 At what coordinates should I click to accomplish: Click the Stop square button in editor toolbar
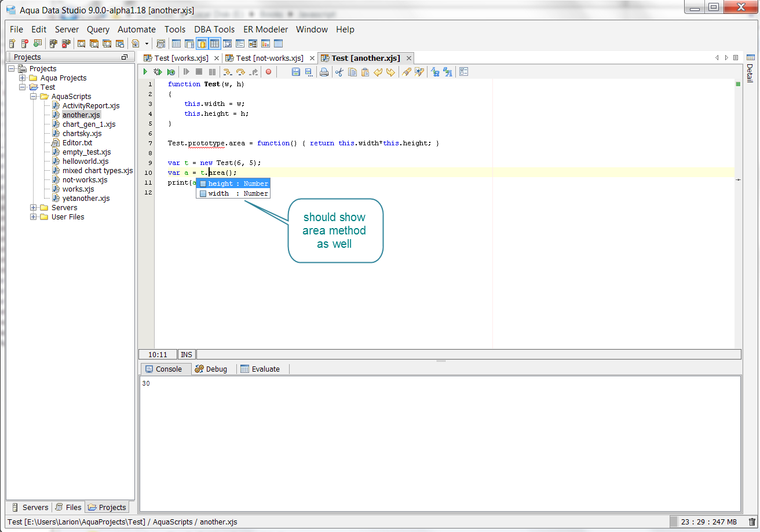coord(199,72)
